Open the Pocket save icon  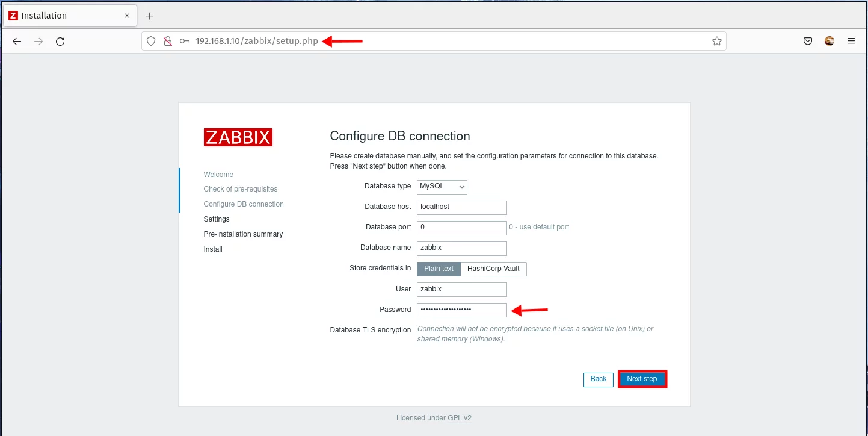click(808, 41)
